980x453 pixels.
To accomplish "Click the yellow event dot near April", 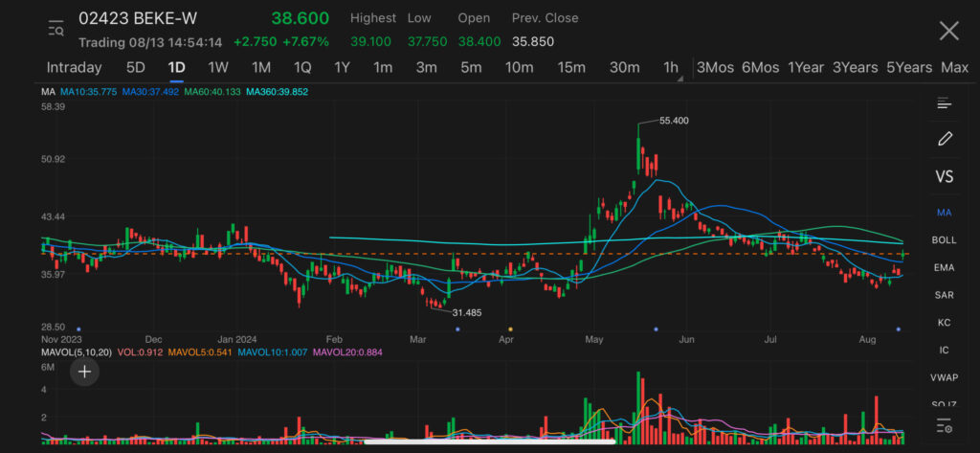I will [510, 329].
